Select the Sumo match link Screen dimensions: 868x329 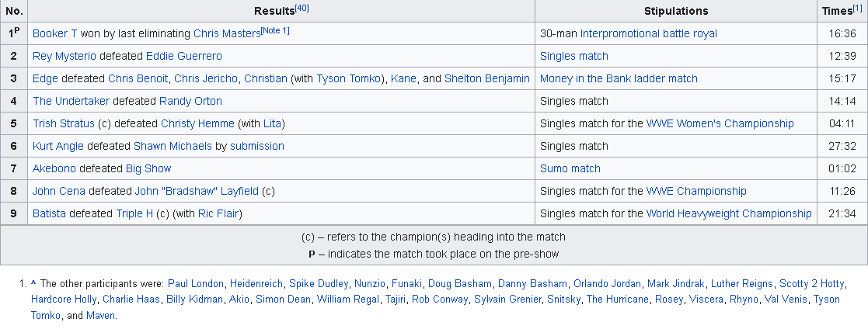pos(570,168)
